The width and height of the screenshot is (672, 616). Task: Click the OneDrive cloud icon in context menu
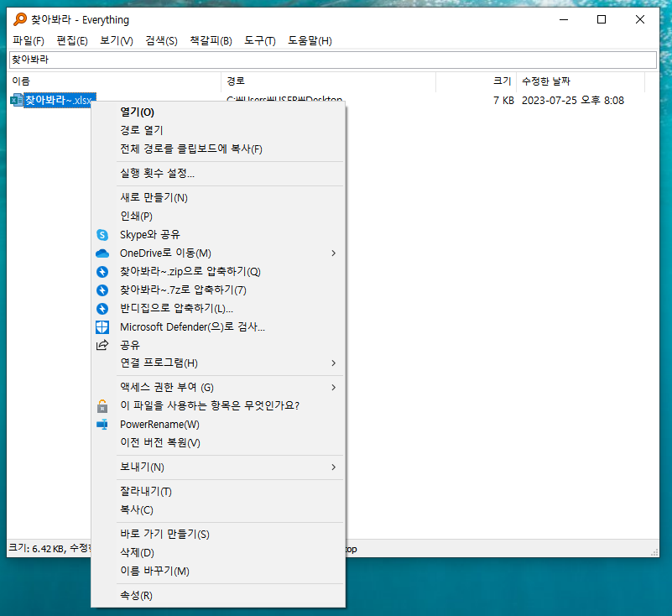102,253
